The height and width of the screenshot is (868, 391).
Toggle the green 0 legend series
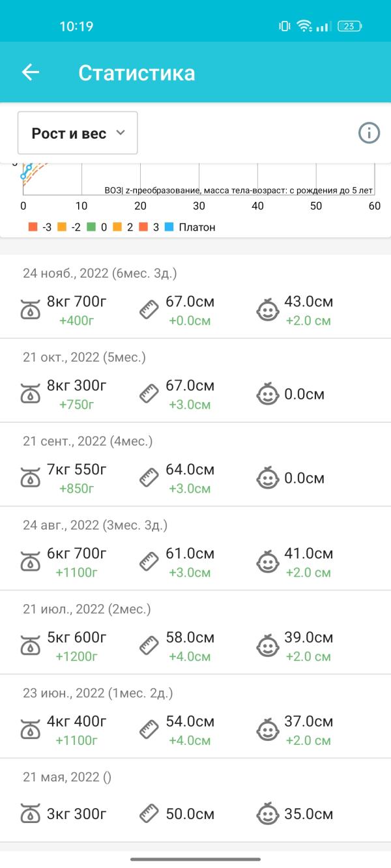[x=96, y=227]
